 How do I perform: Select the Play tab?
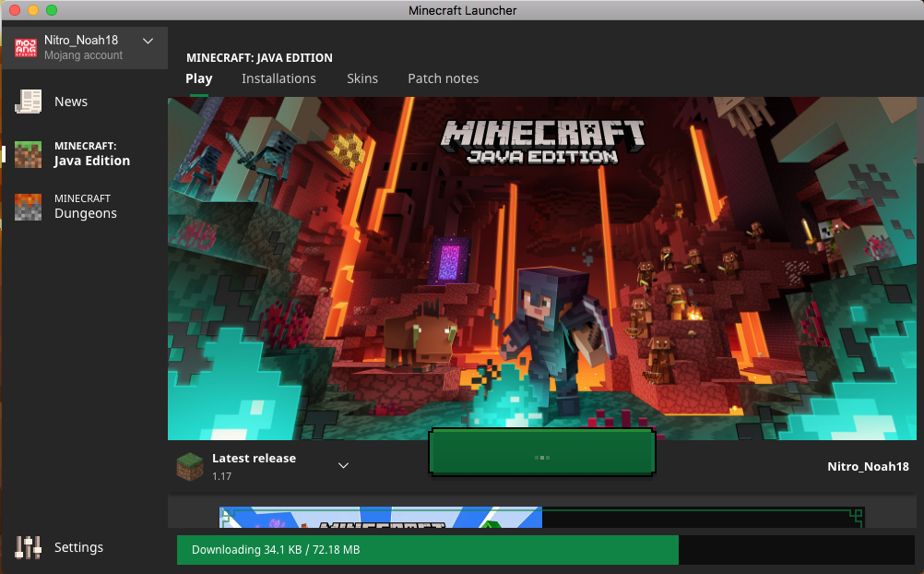pos(198,78)
